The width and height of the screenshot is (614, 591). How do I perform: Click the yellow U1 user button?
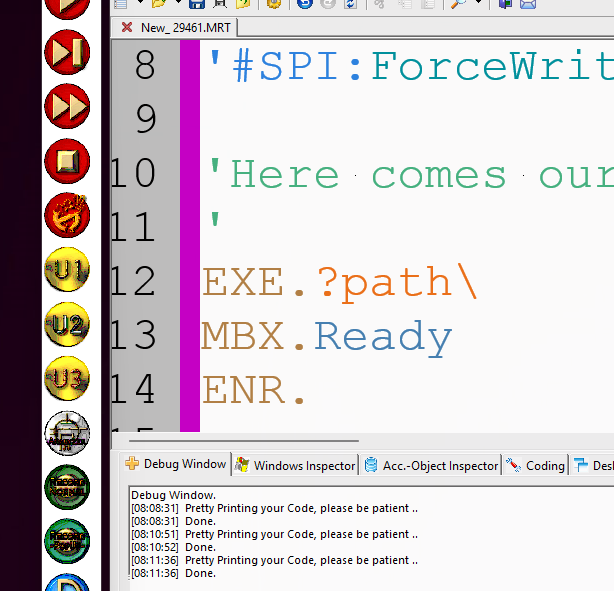tap(67, 269)
